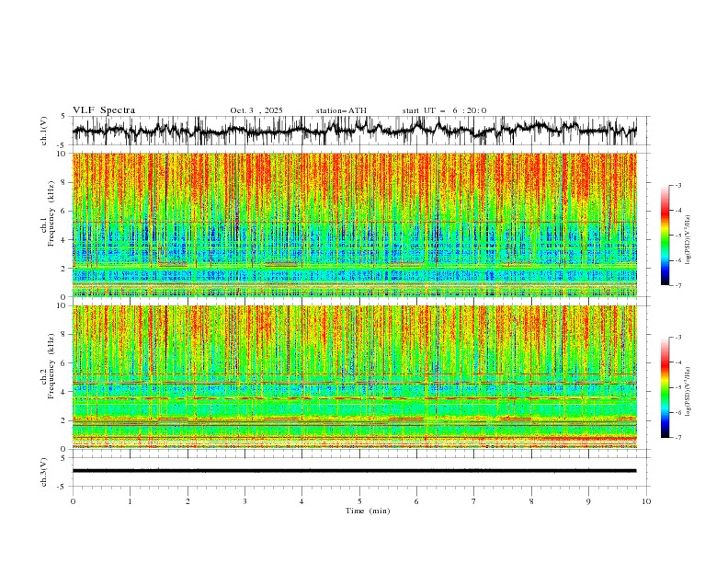Viewport: 728px width, 563px height.
Task: Click inside the ch.2 spectrogram panel
Action: (x=354, y=377)
